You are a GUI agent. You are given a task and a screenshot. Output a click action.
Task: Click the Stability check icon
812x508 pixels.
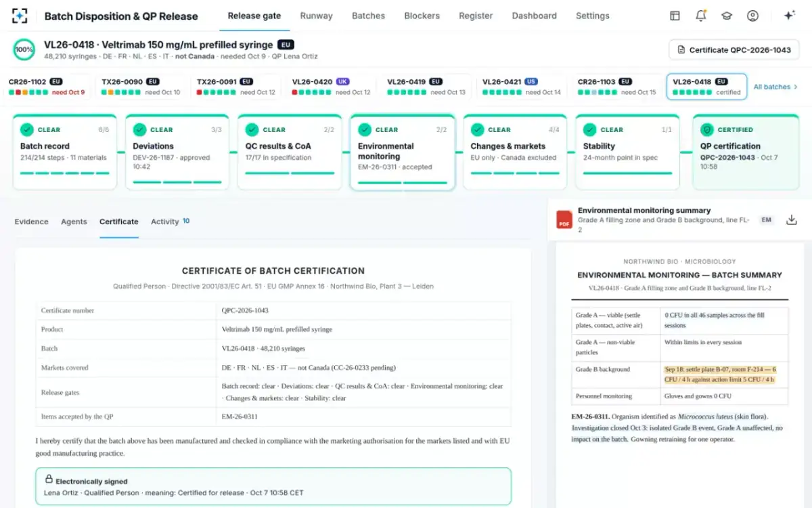click(x=589, y=129)
